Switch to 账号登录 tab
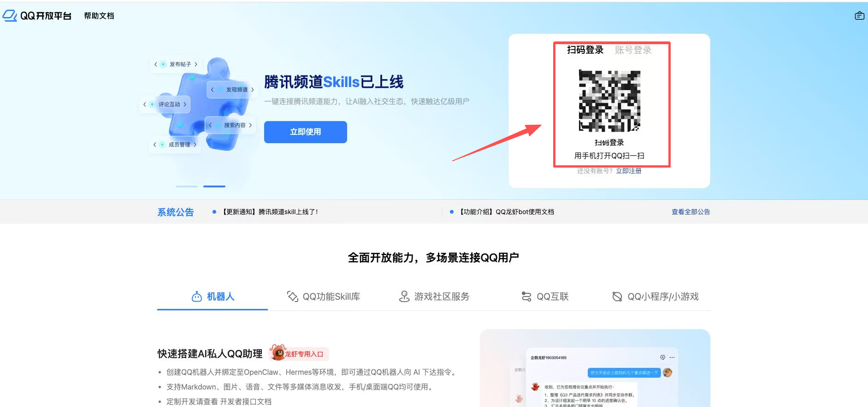The width and height of the screenshot is (868, 407). click(x=633, y=50)
